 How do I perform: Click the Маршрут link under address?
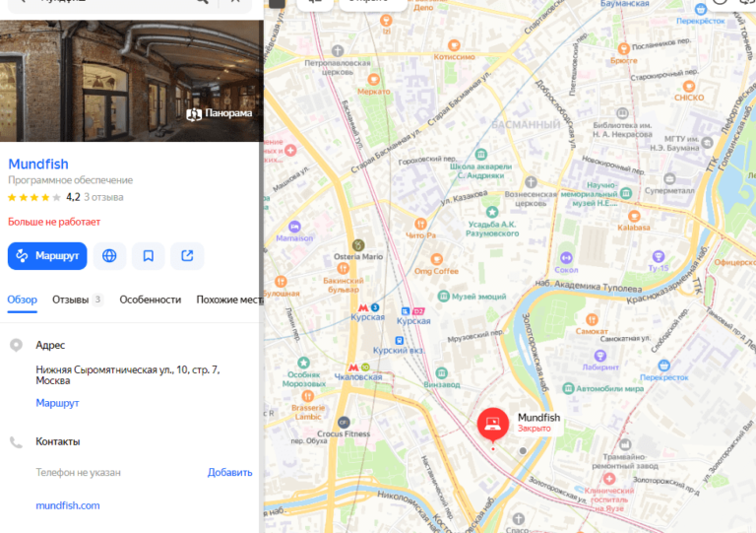57,403
